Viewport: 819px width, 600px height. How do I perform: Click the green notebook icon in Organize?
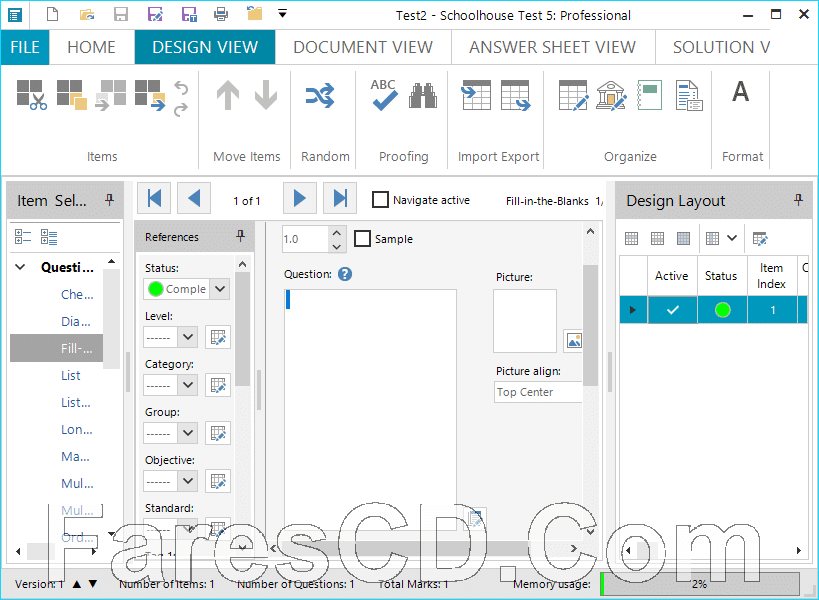point(650,95)
